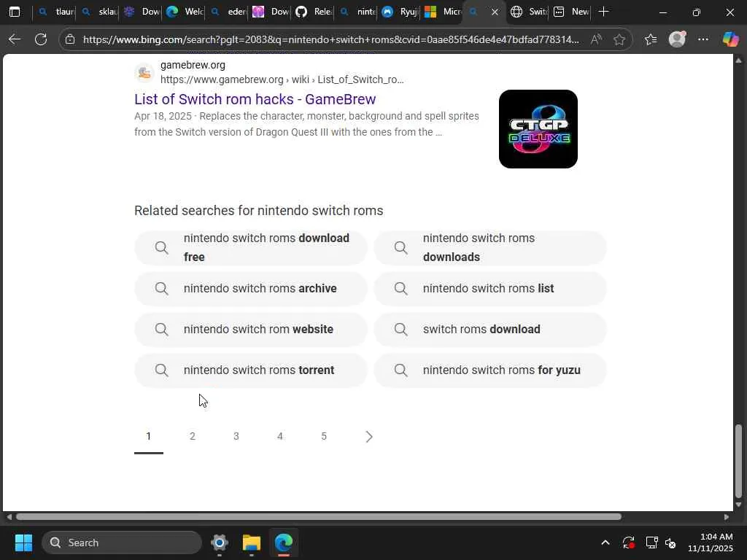Open the clock showing 1:04 AM
747x560 pixels.
click(x=711, y=542)
